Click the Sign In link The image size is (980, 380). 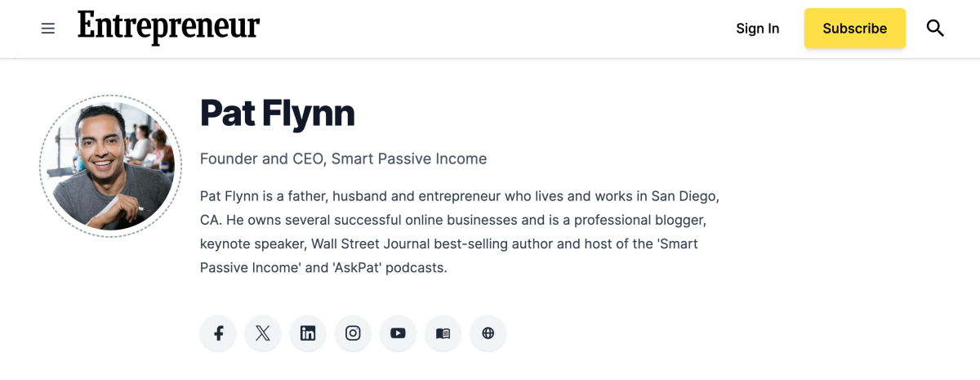tap(757, 29)
